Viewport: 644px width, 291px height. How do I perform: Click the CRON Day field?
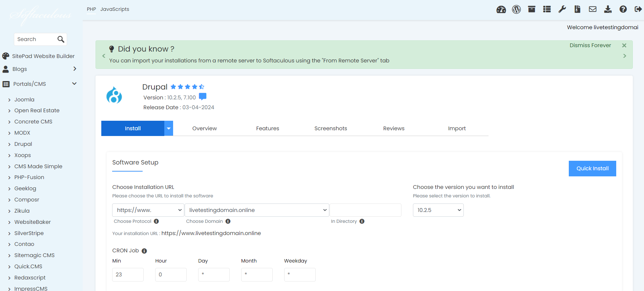coord(214,275)
